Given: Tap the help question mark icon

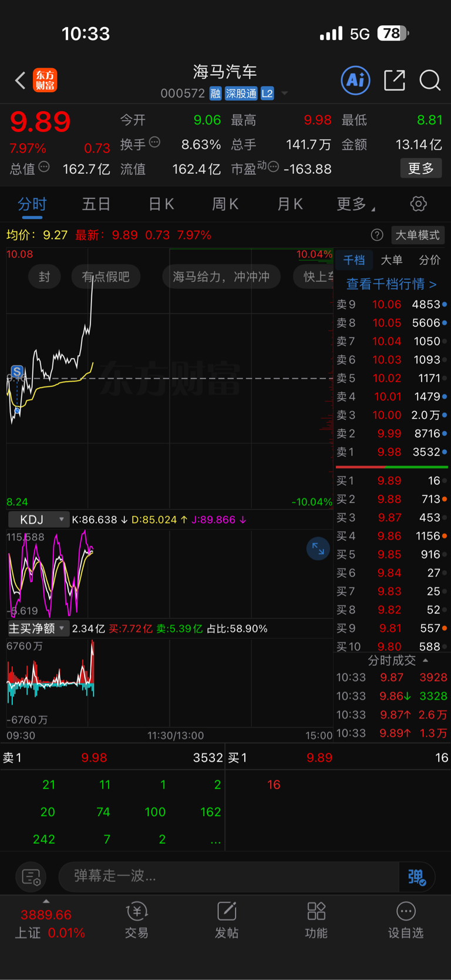Looking at the screenshot, I should click(377, 235).
